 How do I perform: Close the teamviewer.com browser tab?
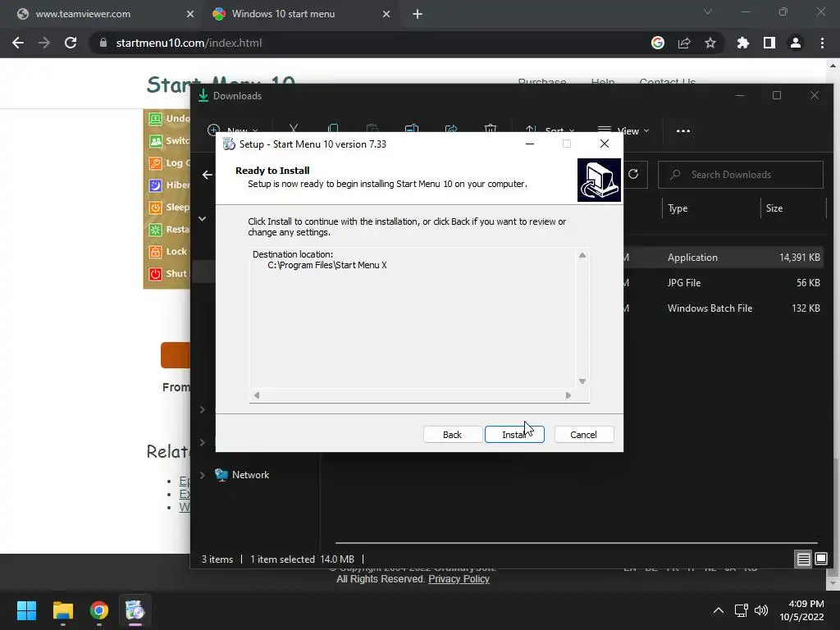coord(190,14)
